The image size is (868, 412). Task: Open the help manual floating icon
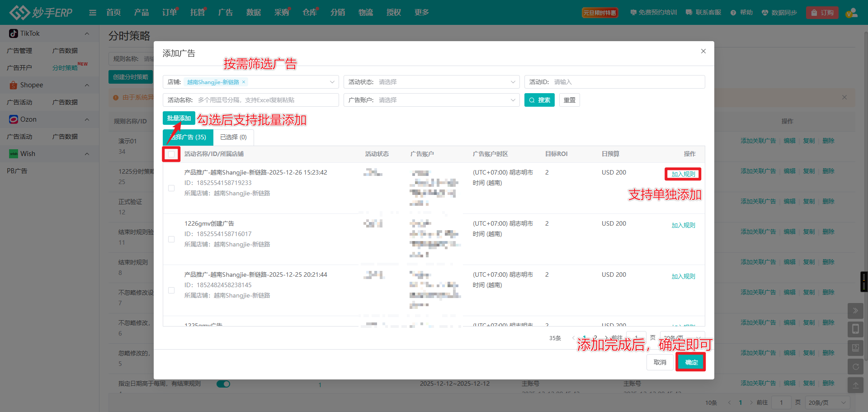(x=855, y=348)
